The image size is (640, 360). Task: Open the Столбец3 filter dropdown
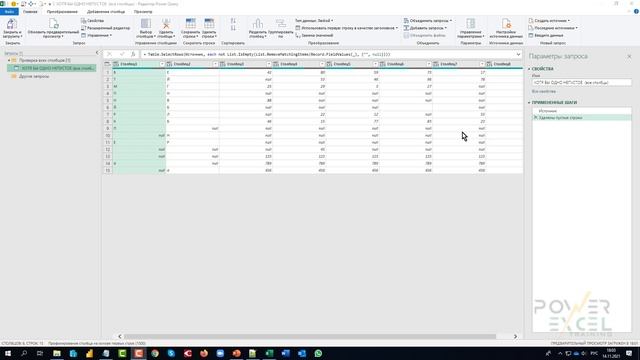click(269, 64)
